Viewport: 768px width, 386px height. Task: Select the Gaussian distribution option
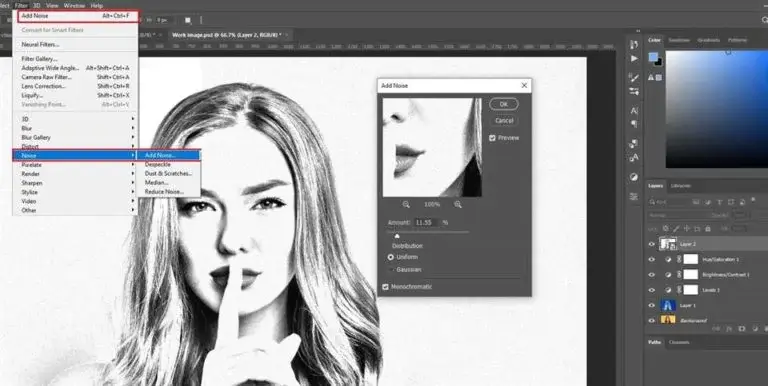tap(390, 269)
